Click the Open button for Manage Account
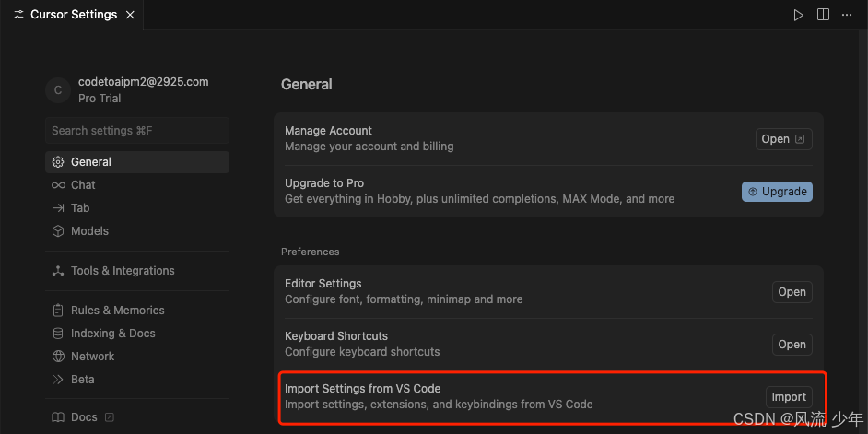The width and height of the screenshot is (868, 434). [784, 139]
